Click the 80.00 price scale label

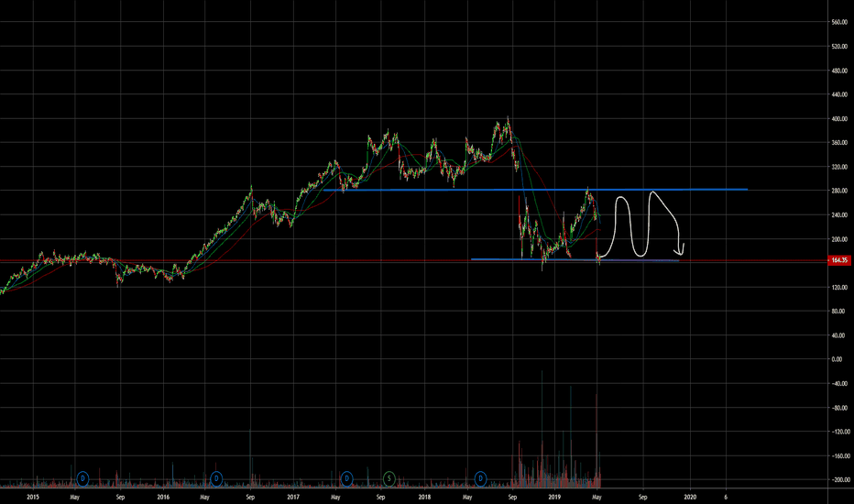coord(838,312)
